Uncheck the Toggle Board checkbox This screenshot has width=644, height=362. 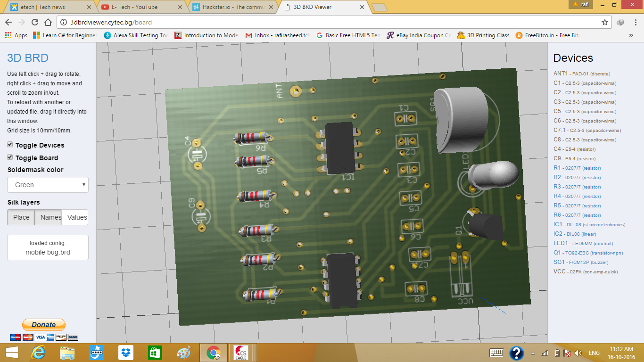9,157
